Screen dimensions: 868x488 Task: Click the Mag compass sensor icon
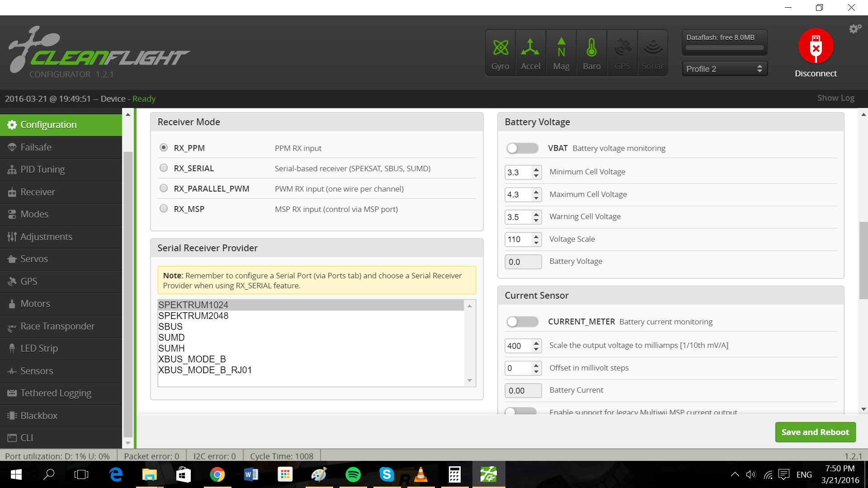561,47
